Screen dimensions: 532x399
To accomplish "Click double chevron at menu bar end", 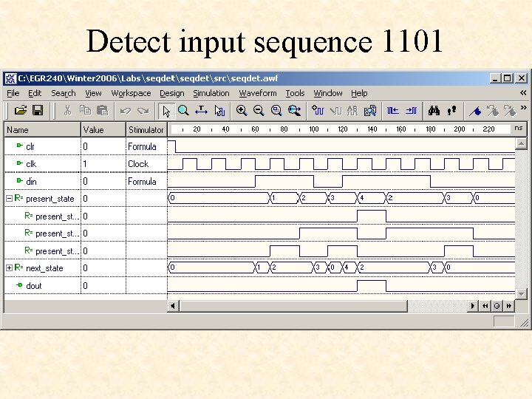I will pos(523,93).
